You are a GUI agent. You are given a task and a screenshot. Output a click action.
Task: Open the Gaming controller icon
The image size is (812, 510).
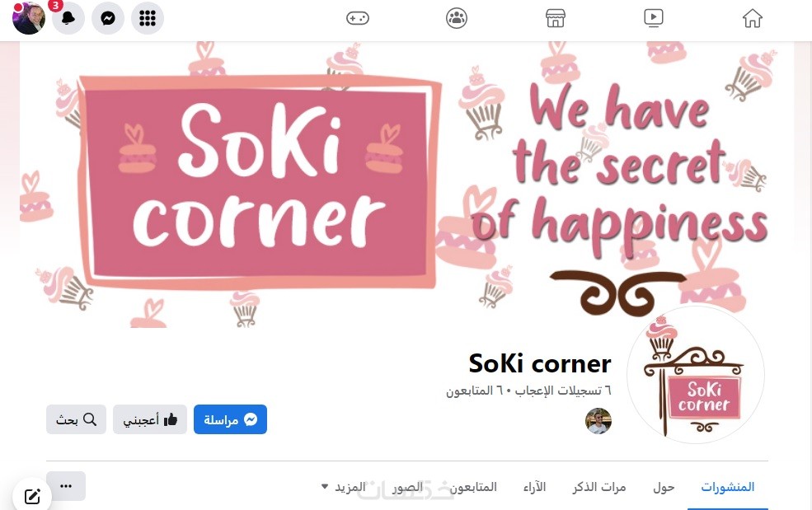(357, 18)
